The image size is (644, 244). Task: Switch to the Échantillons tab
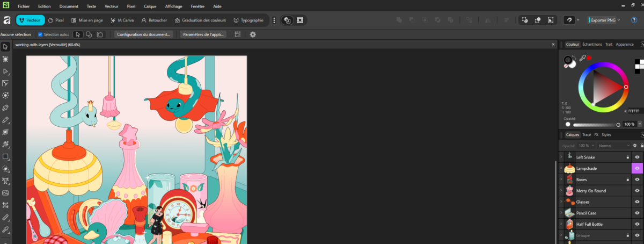(592, 45)
